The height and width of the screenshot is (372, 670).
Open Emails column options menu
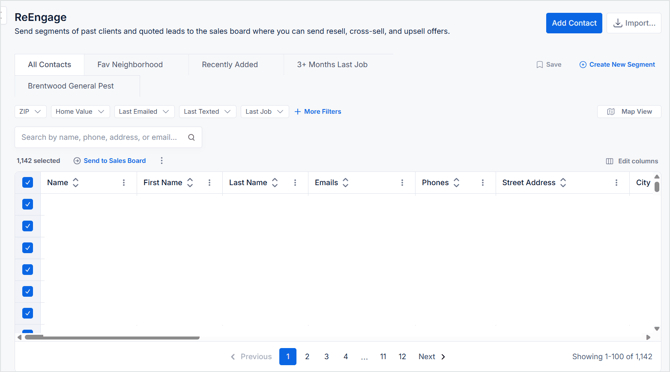(402, 183)
